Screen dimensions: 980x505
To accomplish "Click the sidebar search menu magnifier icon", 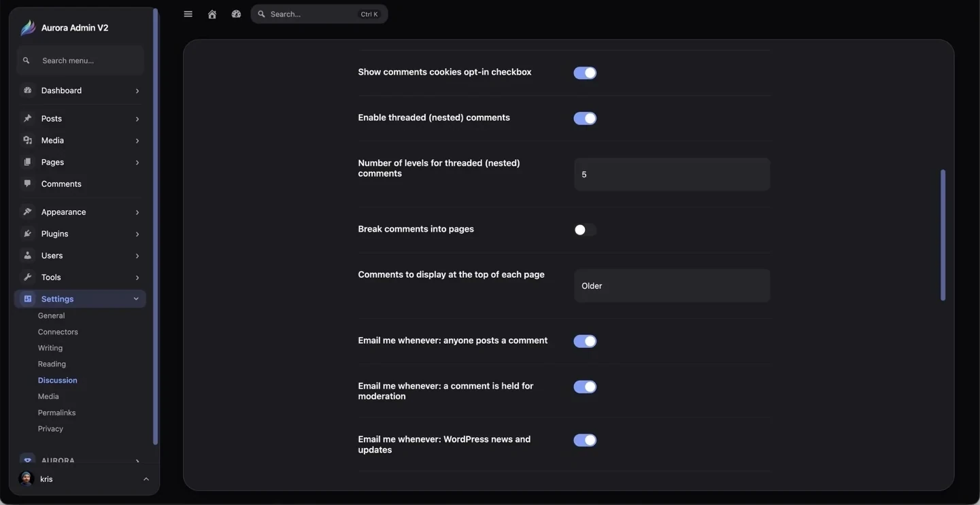I will (x=27, y=60).
